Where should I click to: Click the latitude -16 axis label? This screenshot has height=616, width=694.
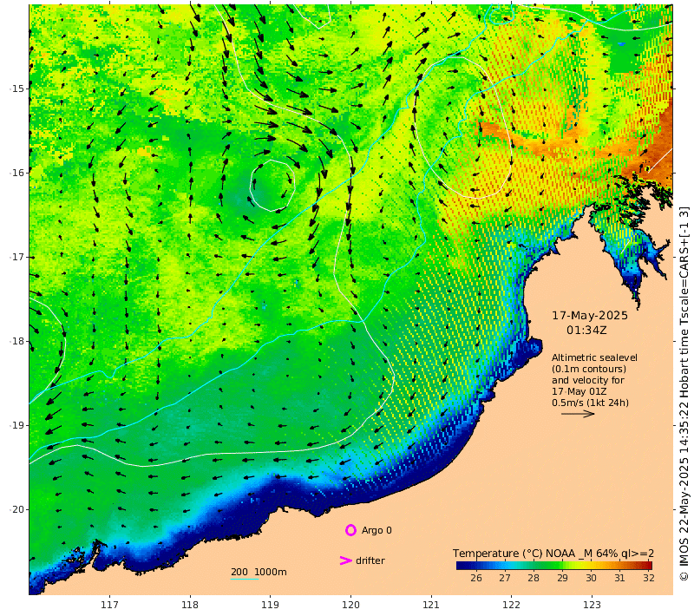tap(16, 173)
